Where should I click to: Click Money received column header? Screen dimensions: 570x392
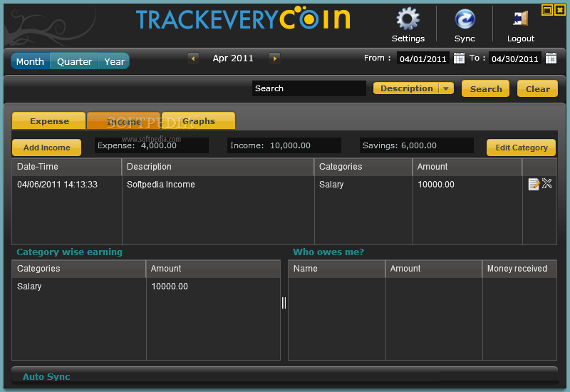pos(519,269)
